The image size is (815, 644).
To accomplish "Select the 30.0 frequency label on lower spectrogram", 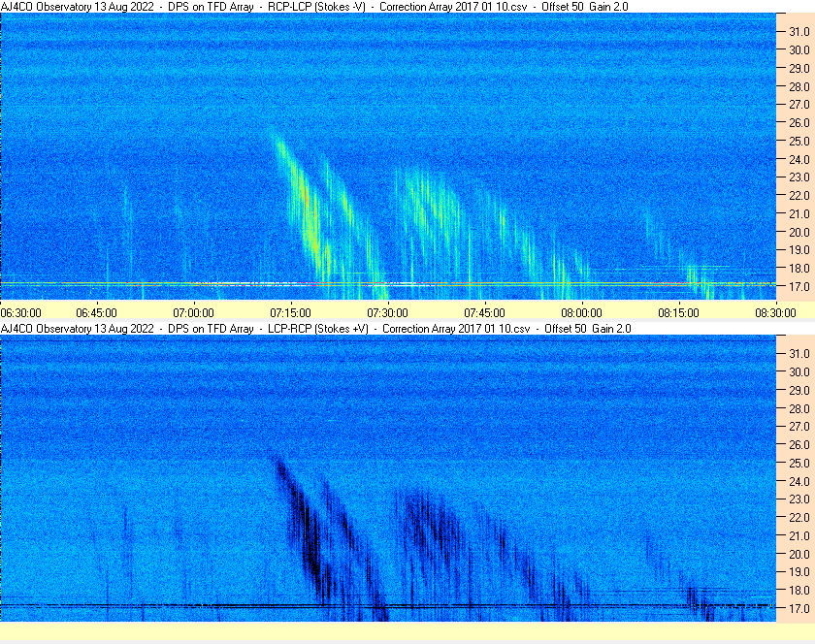I will pyautogui.click(x=799, y=371).
